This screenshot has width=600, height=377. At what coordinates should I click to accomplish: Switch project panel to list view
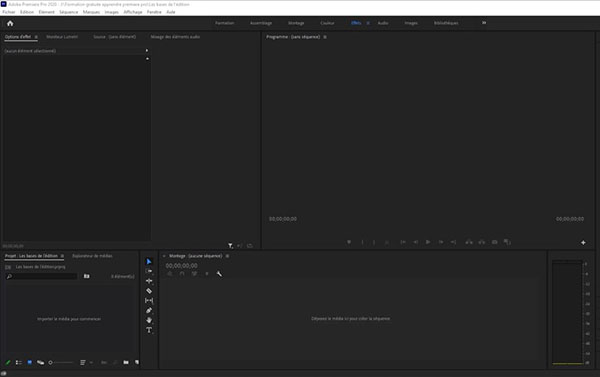[18, 362]
